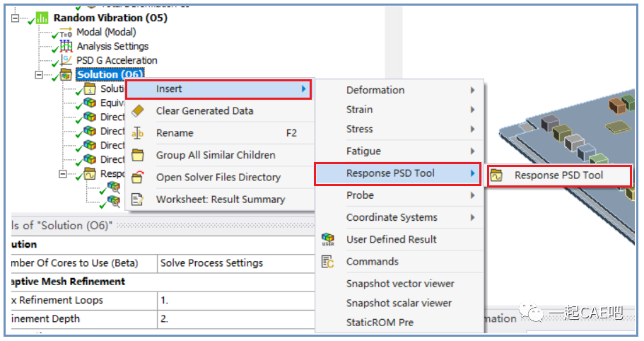Click the Worksheet Result Summary icon
644x341 pixels.
tap(138, 200)
